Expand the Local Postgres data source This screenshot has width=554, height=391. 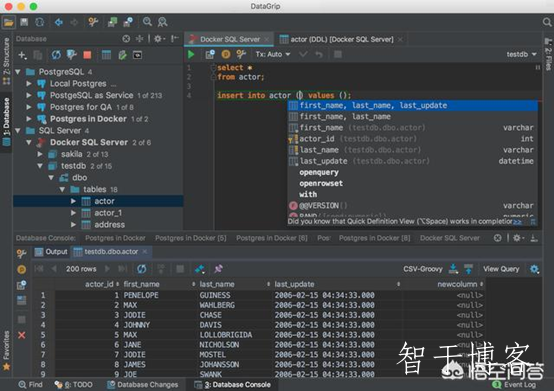point(29,84)
